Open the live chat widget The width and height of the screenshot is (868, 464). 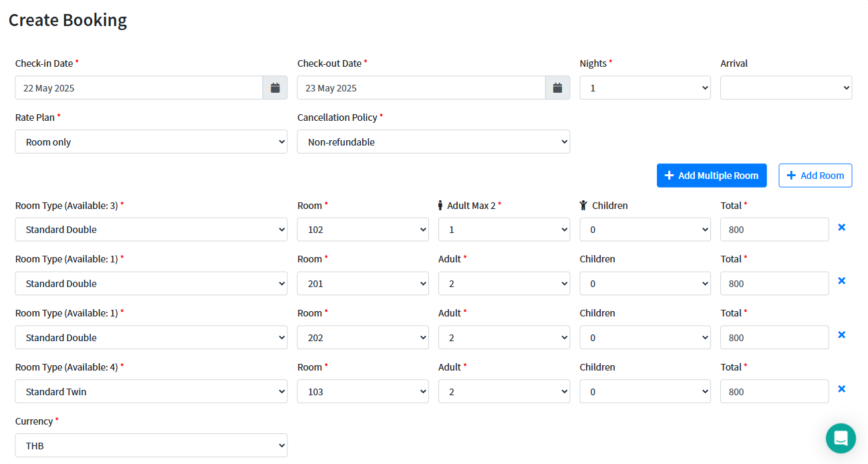click(x=840, y=438)
